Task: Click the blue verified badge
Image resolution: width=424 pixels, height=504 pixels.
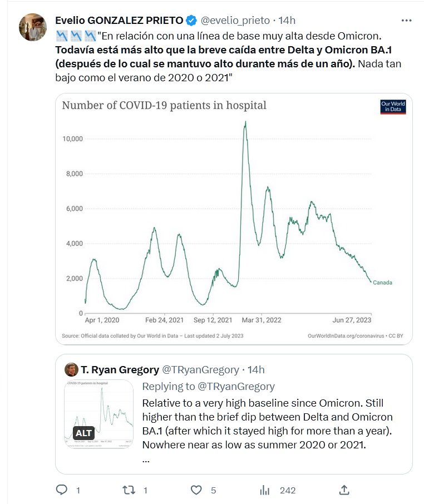Action: tap(191, 21)
